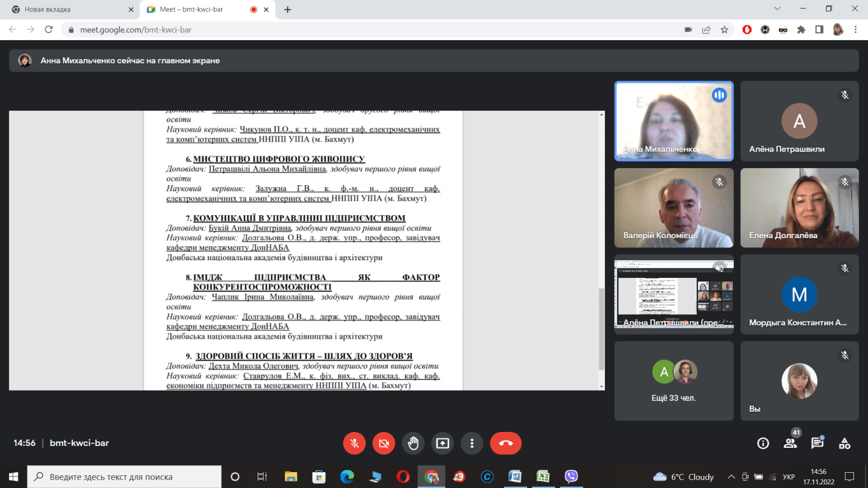Reload the Meet page
868x488 pixels.
coord(49,29)
